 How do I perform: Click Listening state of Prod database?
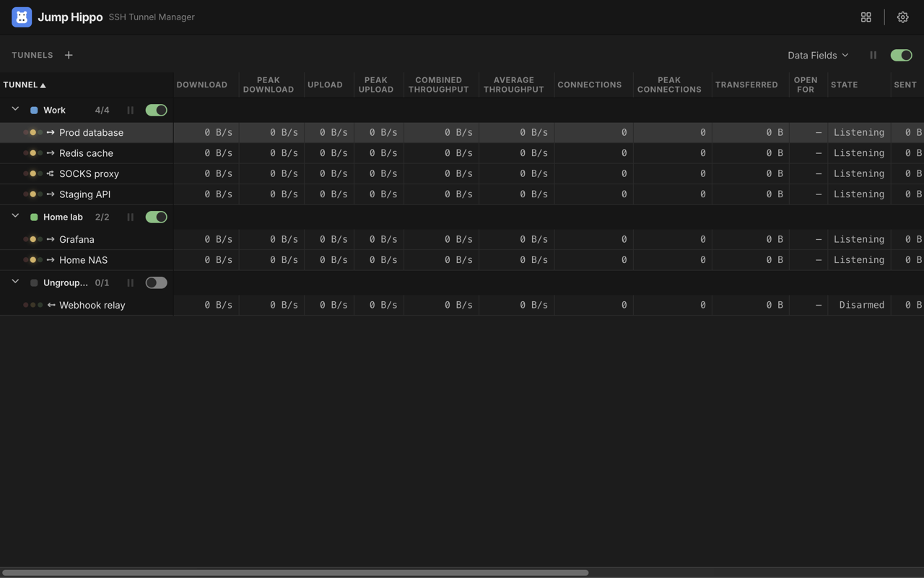(x=859, y=133)
